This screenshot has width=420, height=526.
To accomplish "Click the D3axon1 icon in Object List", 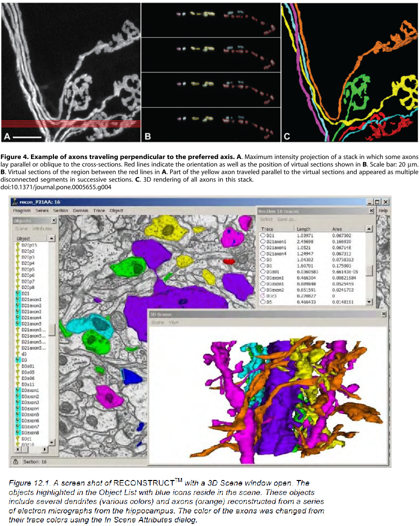I will [18, 390].
